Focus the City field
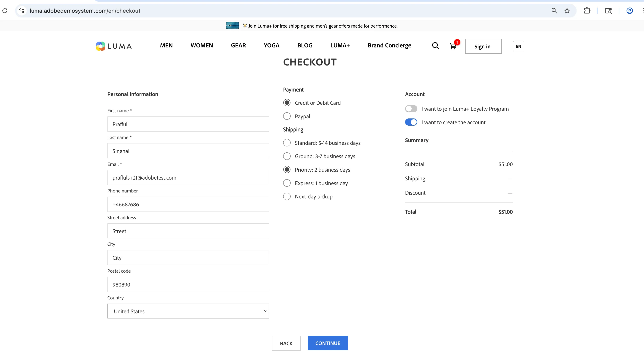Viewport: 644px width, 352px height. point(188,258)
